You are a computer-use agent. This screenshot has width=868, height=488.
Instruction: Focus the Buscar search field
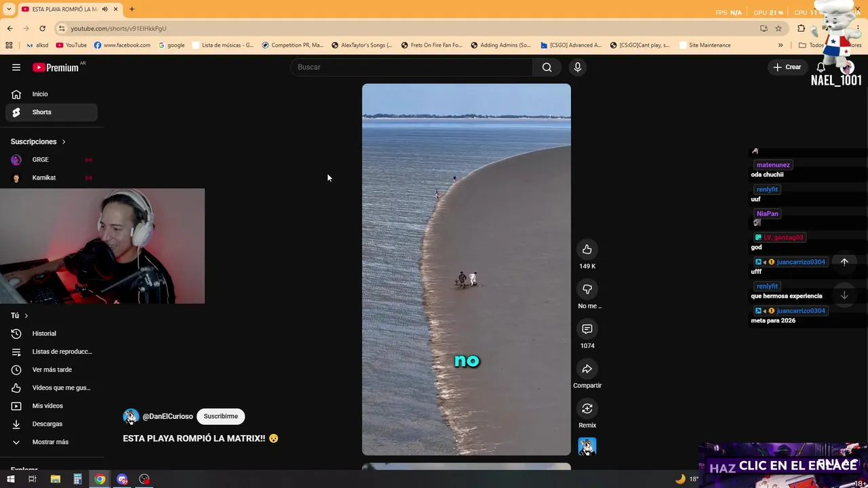click(x=412, y=67)
